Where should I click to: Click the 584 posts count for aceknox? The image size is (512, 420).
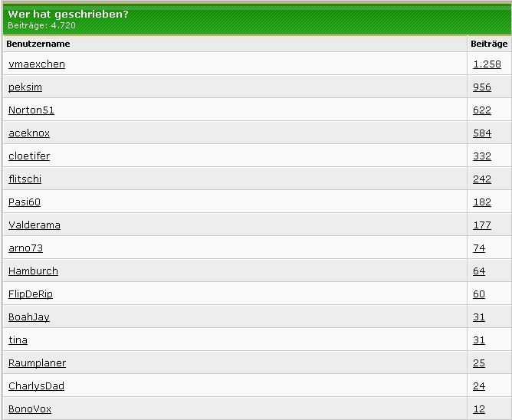(x=481, y=133)
